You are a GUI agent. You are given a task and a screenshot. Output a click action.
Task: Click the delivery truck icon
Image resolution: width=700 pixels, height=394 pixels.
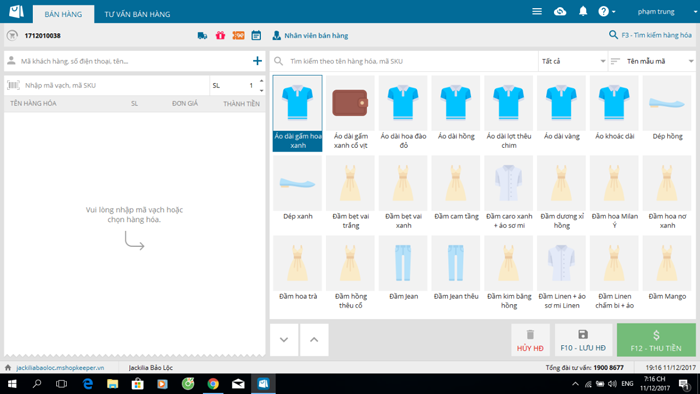click(x=202, y=35)
